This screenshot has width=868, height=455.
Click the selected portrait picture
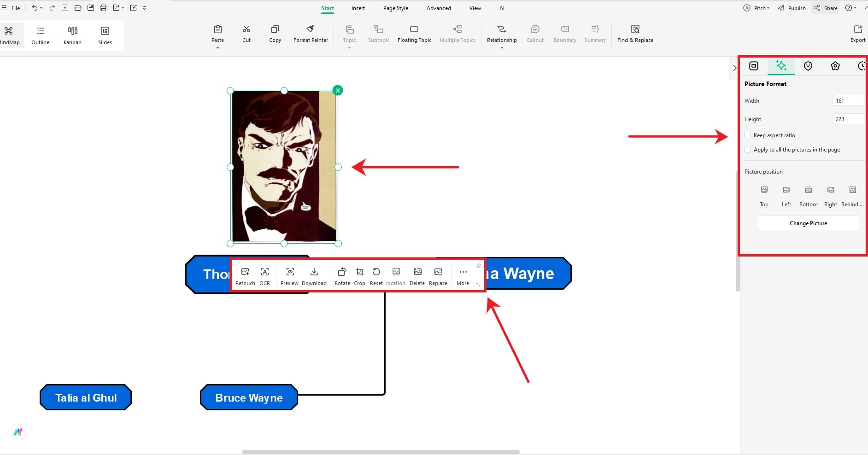point(284,167)
